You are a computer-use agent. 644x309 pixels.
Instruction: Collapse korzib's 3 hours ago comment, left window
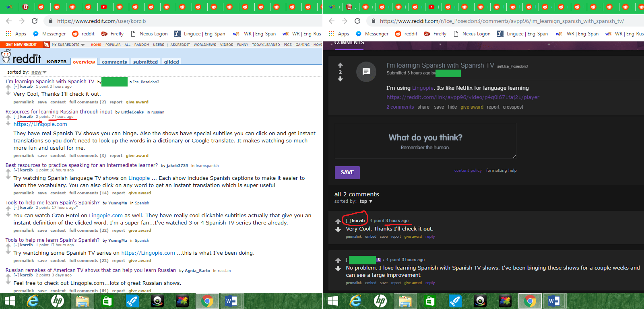click(x=16, y=87)
